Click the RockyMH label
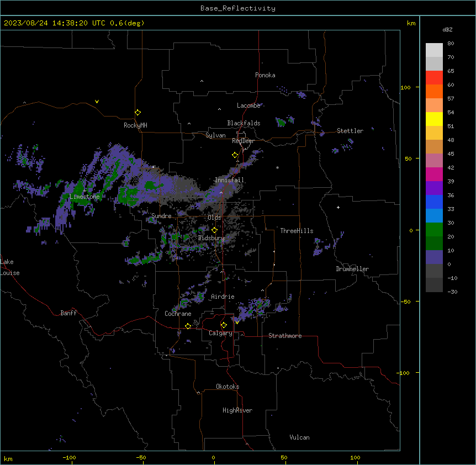476x465 pixels. coord(135,125)
